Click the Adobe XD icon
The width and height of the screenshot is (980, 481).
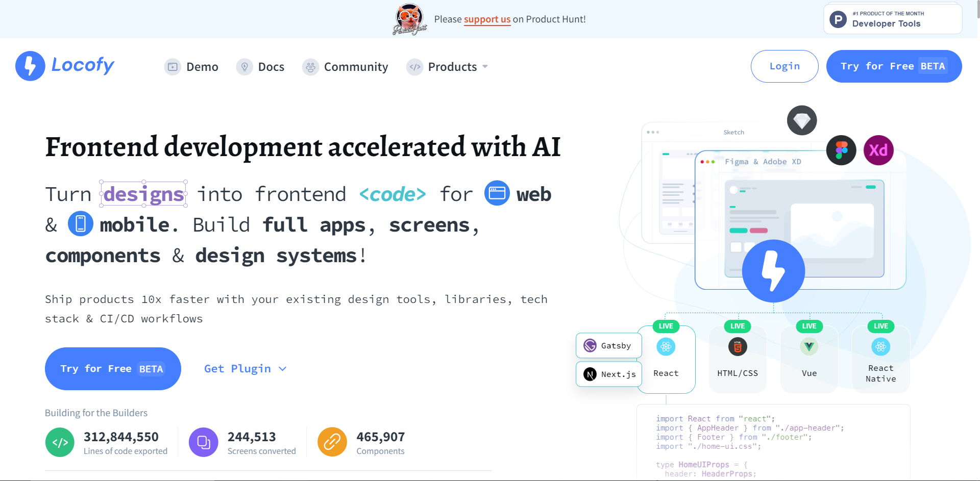[879, 150]
